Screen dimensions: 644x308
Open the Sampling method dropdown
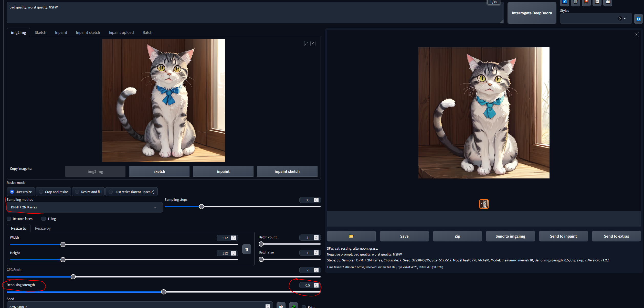[x=85, y=207]
